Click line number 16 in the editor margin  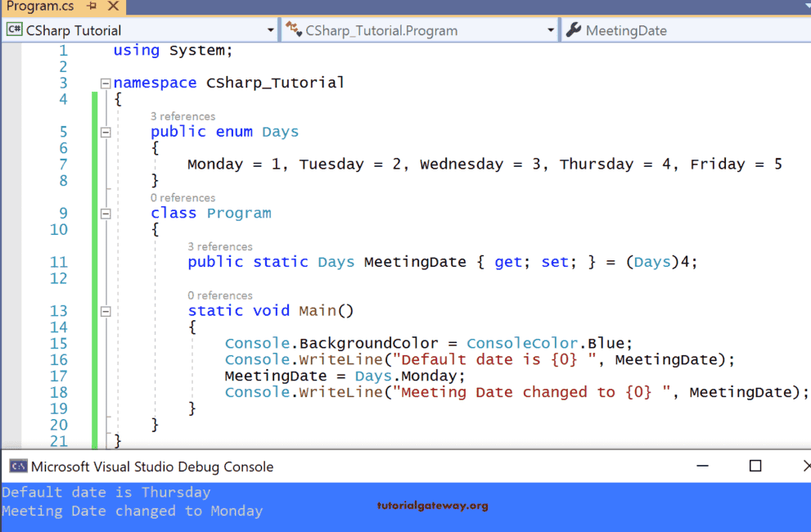tap(59, 359)
